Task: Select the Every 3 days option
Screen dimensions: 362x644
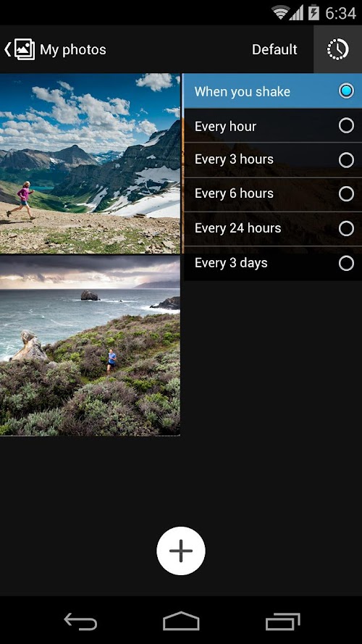Action: pos(272,263)
